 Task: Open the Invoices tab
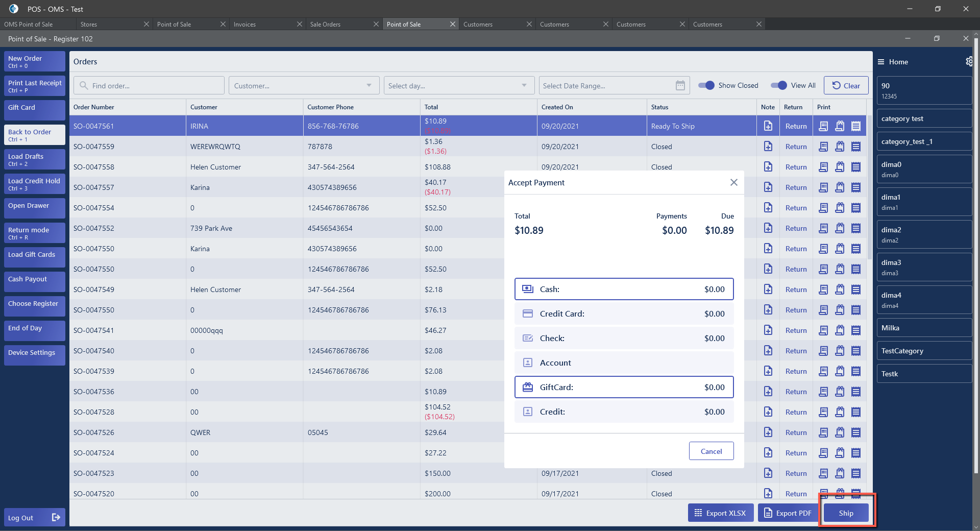(244, 25)
